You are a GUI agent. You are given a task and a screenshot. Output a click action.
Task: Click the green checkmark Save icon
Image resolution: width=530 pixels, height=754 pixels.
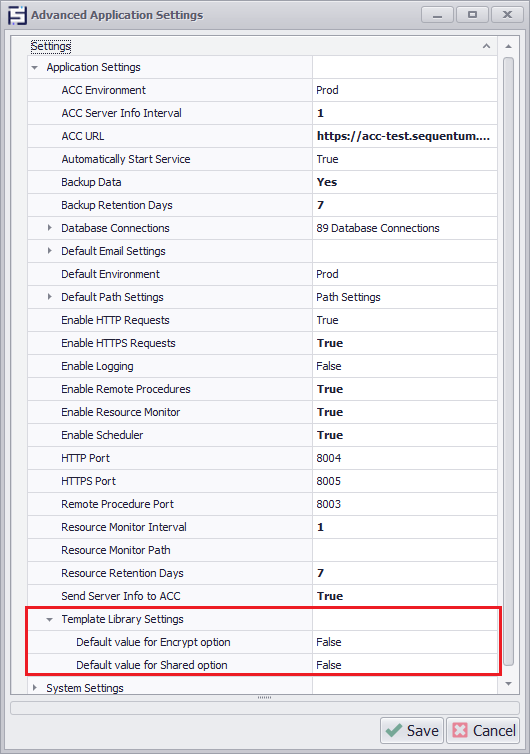[x=393, y=730]
